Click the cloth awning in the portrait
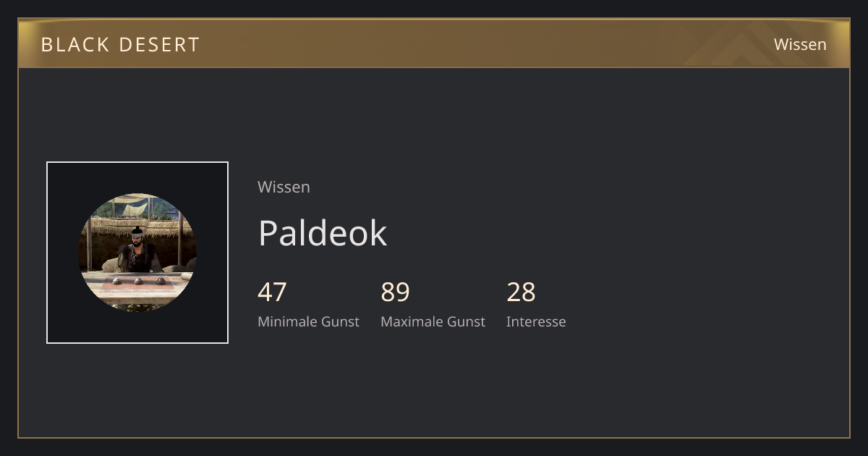 [136, 208]
